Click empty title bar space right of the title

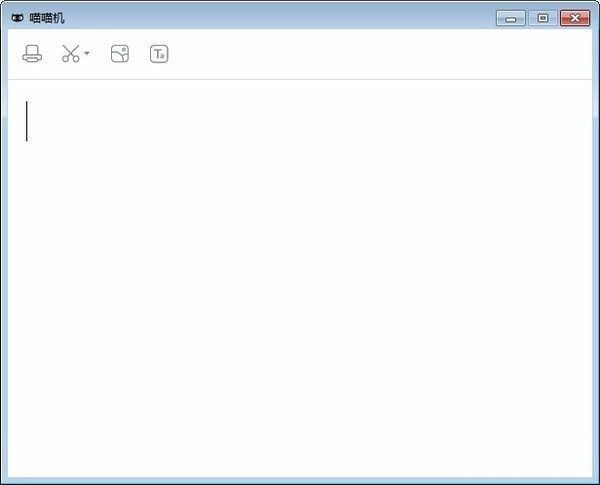[279, 18]
